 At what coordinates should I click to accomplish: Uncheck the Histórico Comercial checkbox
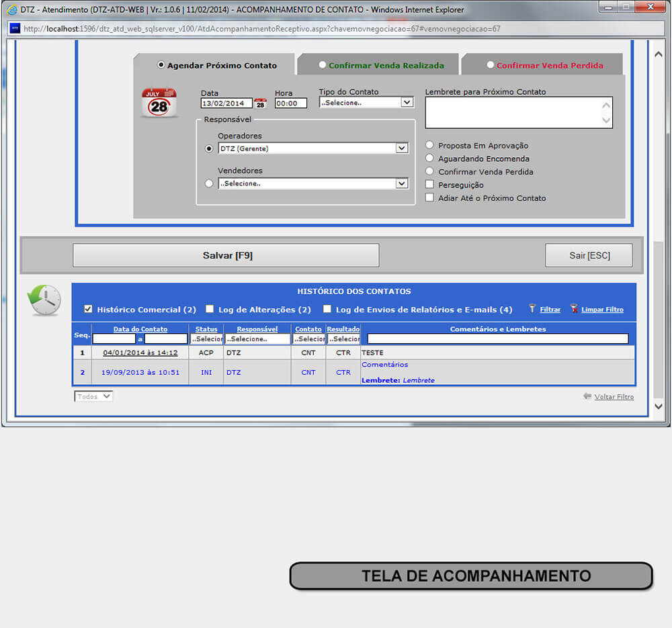pyautogui.click(x=88, y=309)
